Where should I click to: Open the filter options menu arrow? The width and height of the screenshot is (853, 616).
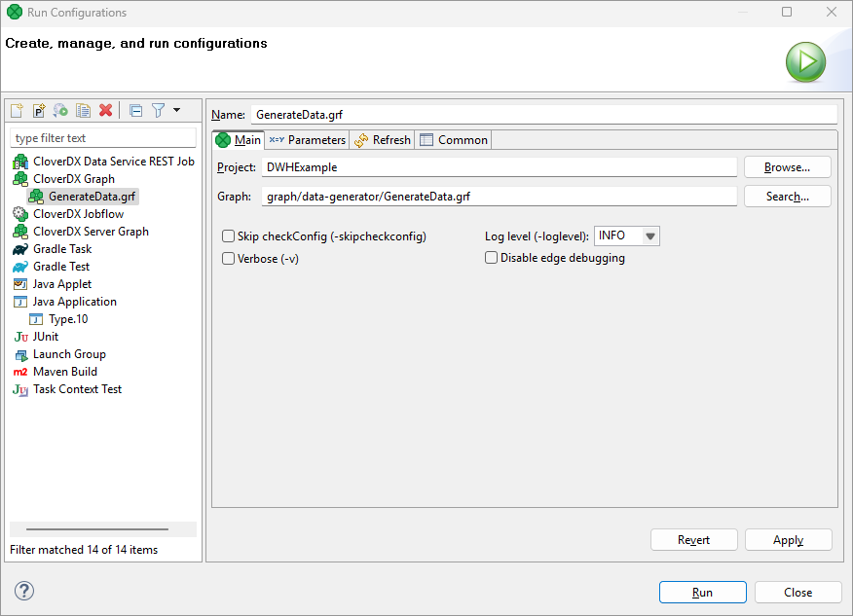(x=175, y=110)
